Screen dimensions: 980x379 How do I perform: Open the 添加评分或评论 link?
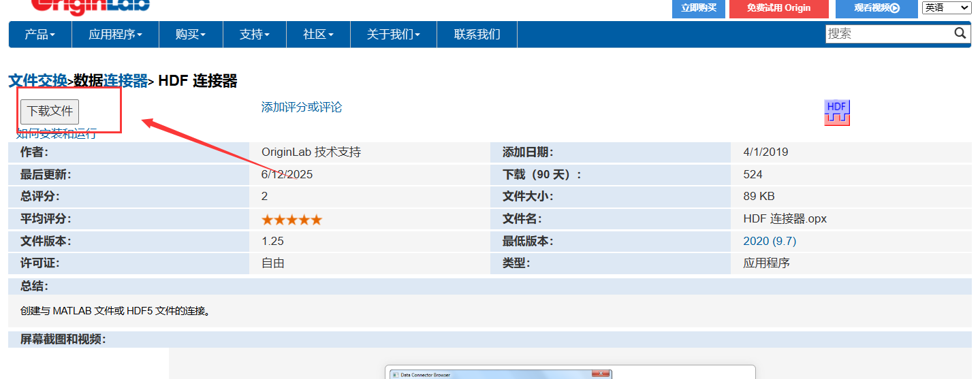(x=302, y=108)
